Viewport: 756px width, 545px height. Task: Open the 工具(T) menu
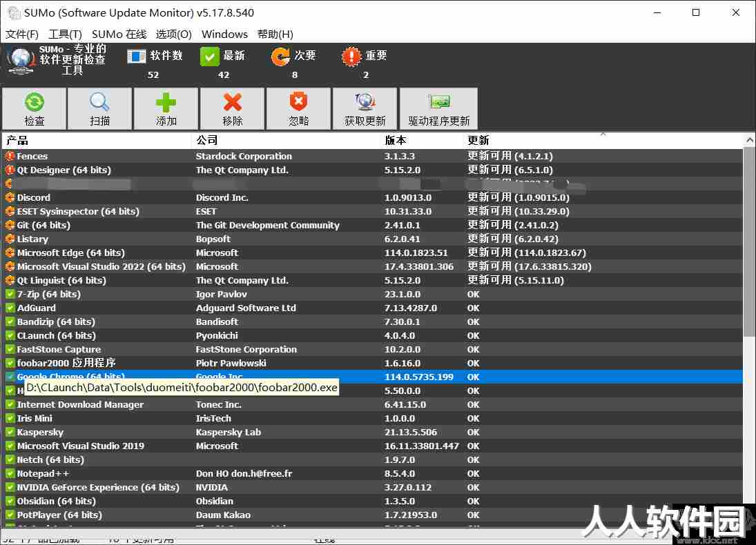(x=65, y=34)
